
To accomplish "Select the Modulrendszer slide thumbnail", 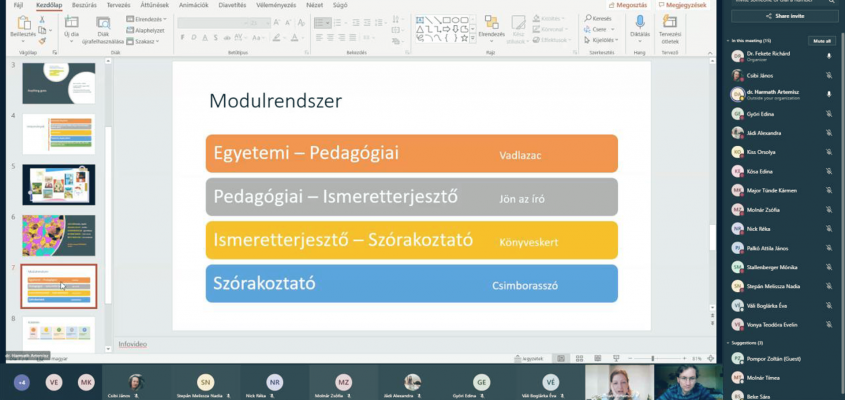I will click(x=59, y=286).
